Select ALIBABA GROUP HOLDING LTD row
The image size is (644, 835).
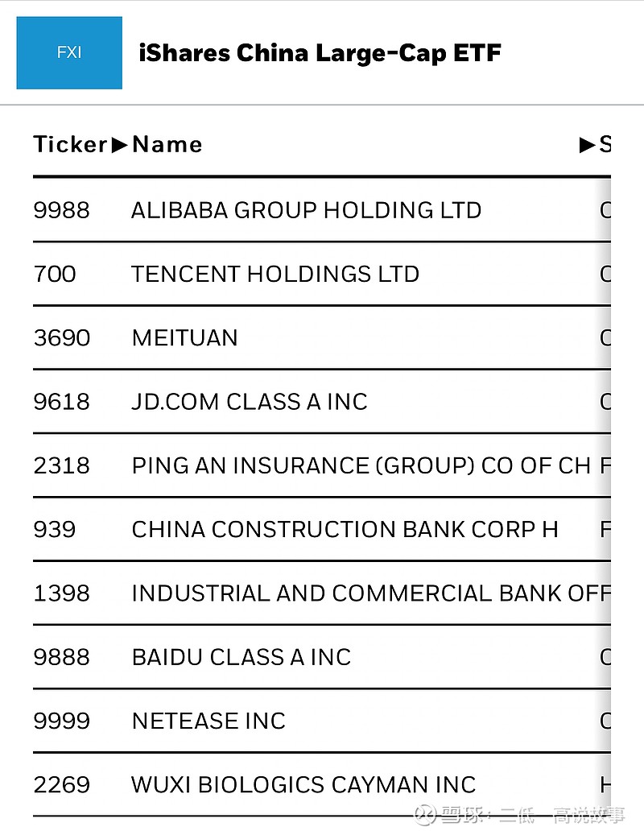coord(306,210)
